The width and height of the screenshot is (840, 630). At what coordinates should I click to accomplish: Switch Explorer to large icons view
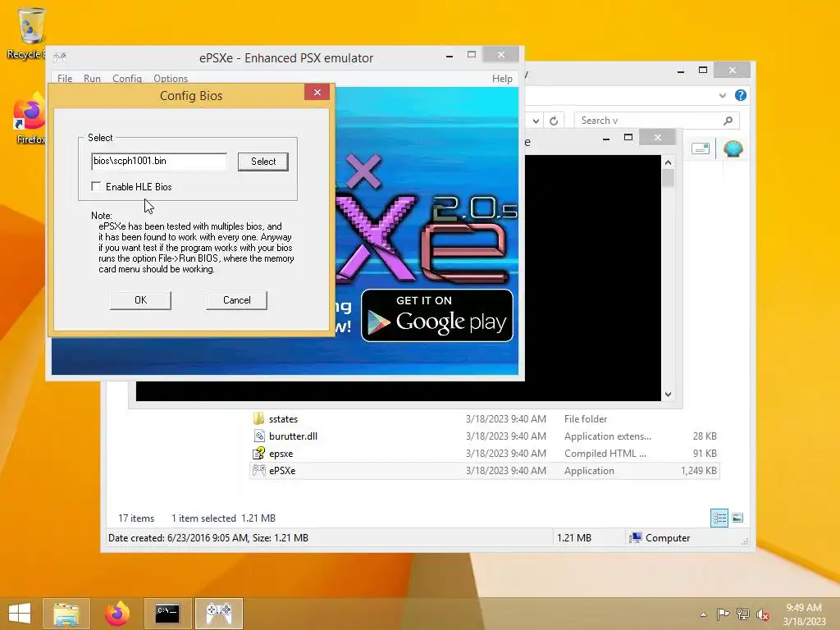point(737,518)
